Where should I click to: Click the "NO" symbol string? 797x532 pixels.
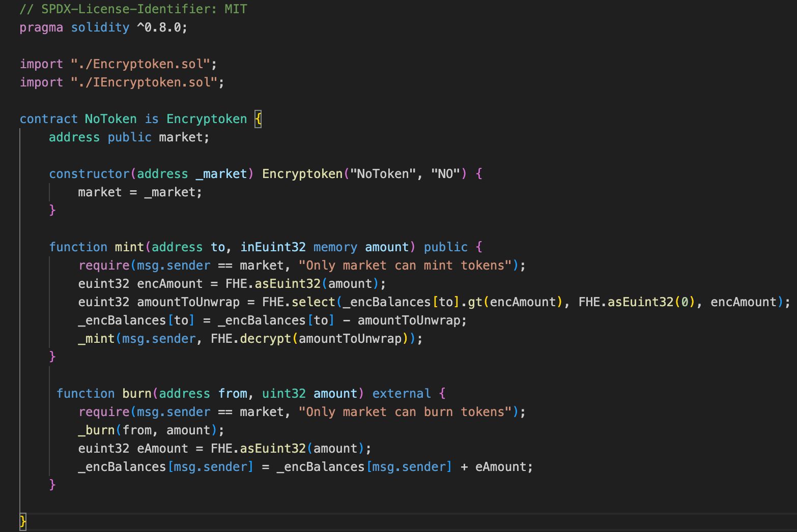[445, 173]
